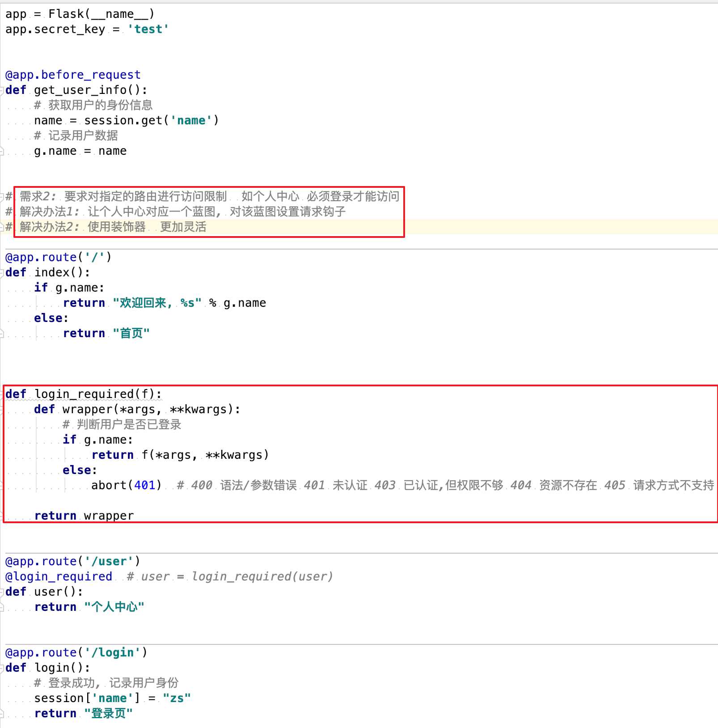Click the @app.route('/user') decorator
Viewport: 718px width, 728px height.
[x=73, y=561]
